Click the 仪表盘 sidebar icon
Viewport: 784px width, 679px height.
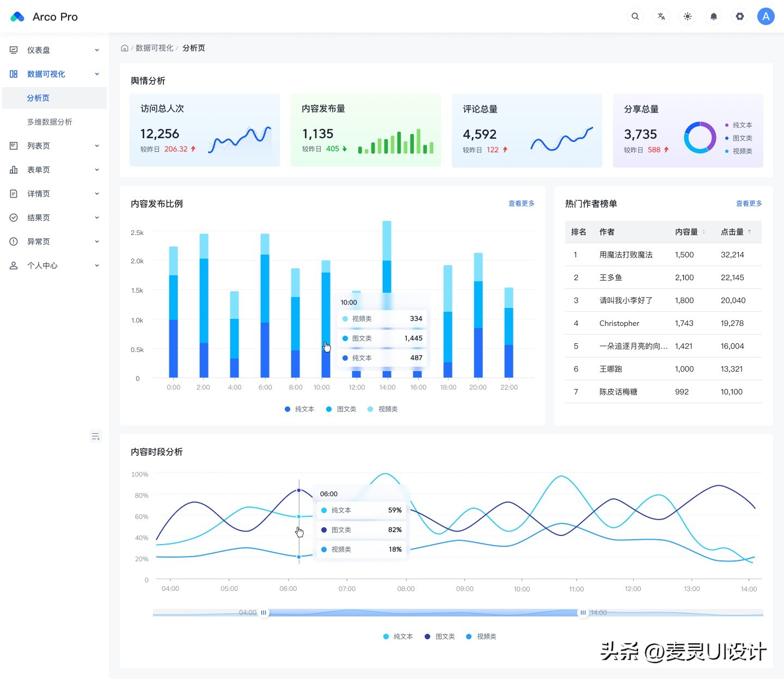(14, 50)
